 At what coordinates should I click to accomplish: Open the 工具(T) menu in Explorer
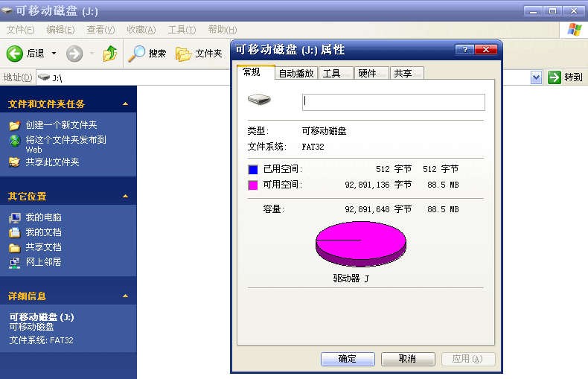[x=182, y=30]
